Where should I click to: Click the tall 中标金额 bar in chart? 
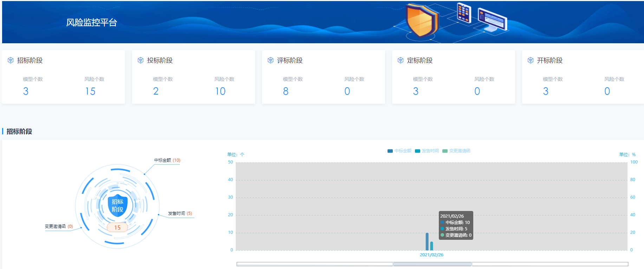427,242
